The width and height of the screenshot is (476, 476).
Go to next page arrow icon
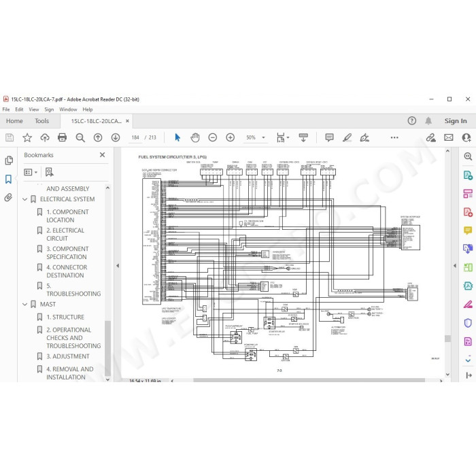point(116,137)
